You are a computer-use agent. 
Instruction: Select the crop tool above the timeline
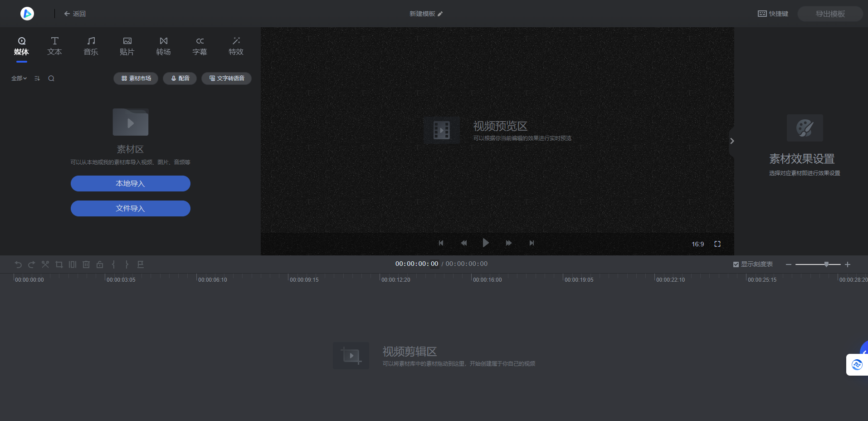coord(59,264)
